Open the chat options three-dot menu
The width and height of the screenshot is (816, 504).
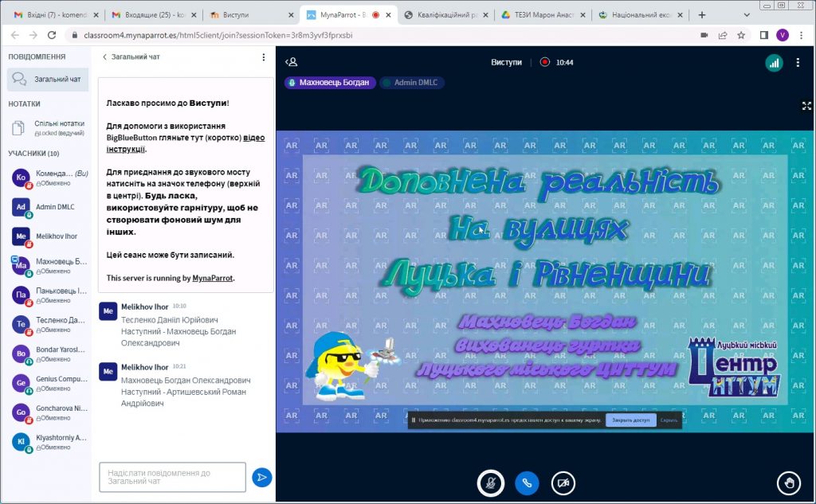click(x=264, y=57)
